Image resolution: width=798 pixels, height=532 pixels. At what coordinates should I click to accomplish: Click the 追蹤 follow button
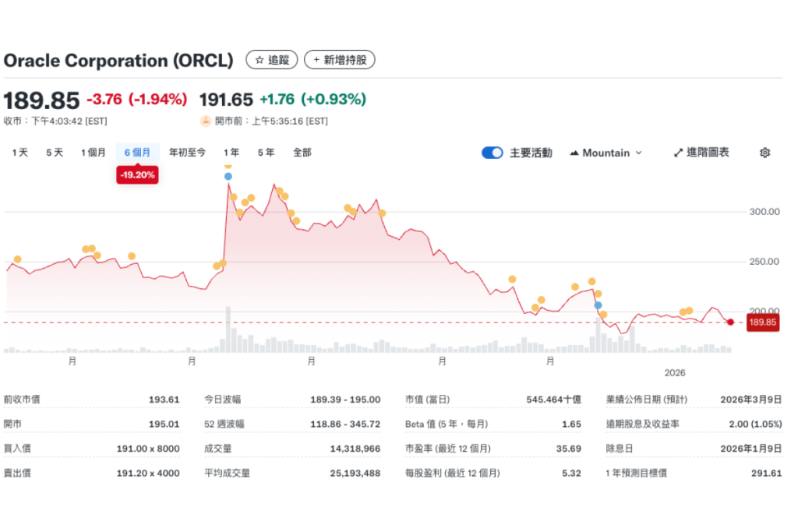(271, 60)
